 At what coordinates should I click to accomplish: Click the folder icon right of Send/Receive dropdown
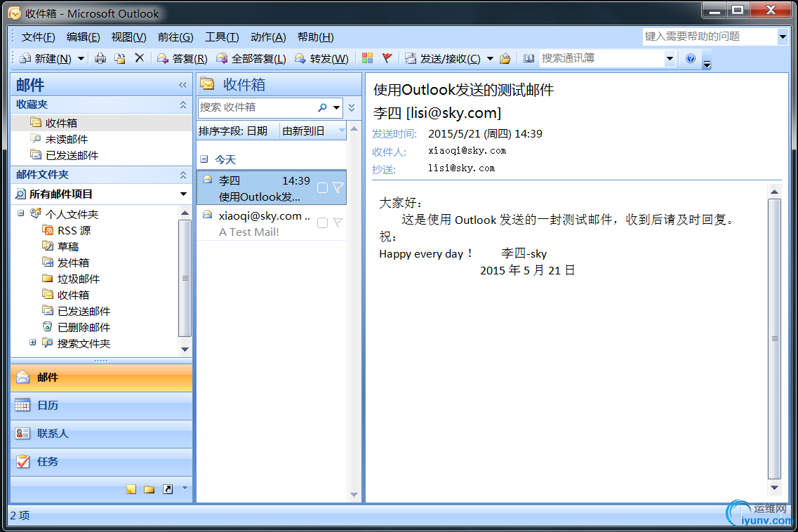[505, 58]
